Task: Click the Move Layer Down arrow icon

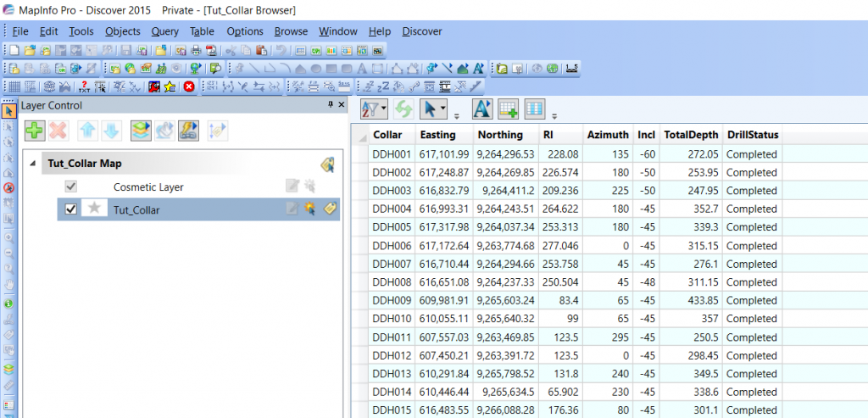Action: [112, 131]
